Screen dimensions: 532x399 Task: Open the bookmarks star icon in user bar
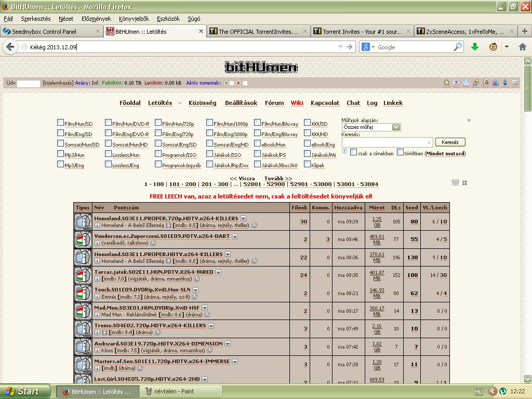point(446,83)
